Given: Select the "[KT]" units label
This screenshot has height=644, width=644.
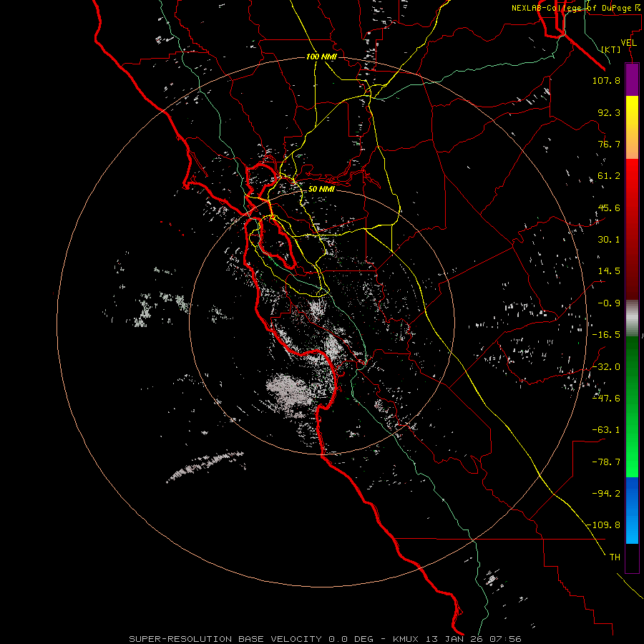Looking at the screenshot, I should (611, 49).
